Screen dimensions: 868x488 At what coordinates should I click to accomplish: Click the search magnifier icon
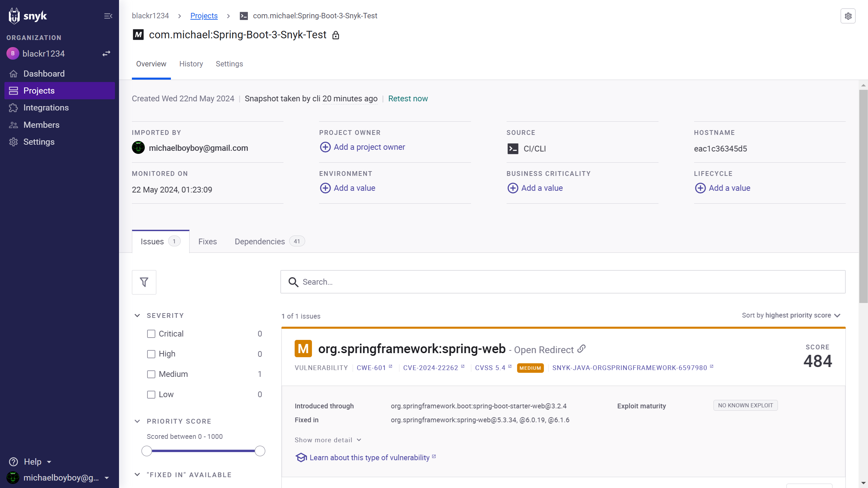[x=293, y=282]
